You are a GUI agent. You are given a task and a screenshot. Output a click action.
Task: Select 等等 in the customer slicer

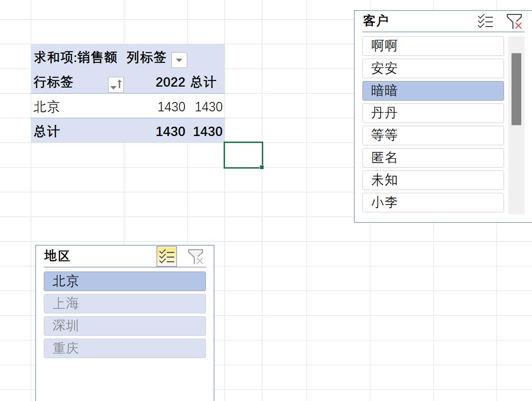point(432,135)
